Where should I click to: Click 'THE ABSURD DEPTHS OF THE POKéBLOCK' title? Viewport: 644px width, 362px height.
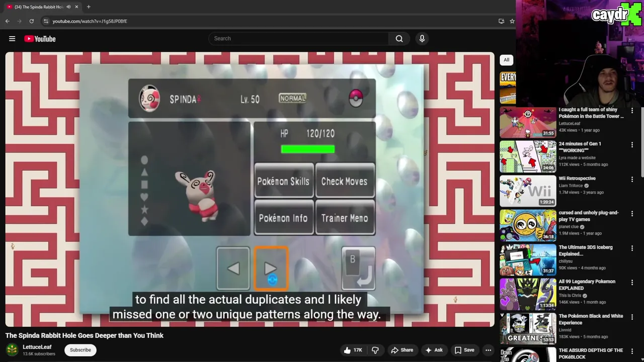point(591,353)
